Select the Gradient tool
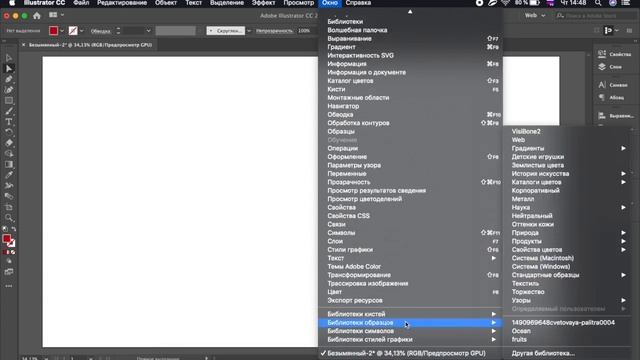 (9, 164)
